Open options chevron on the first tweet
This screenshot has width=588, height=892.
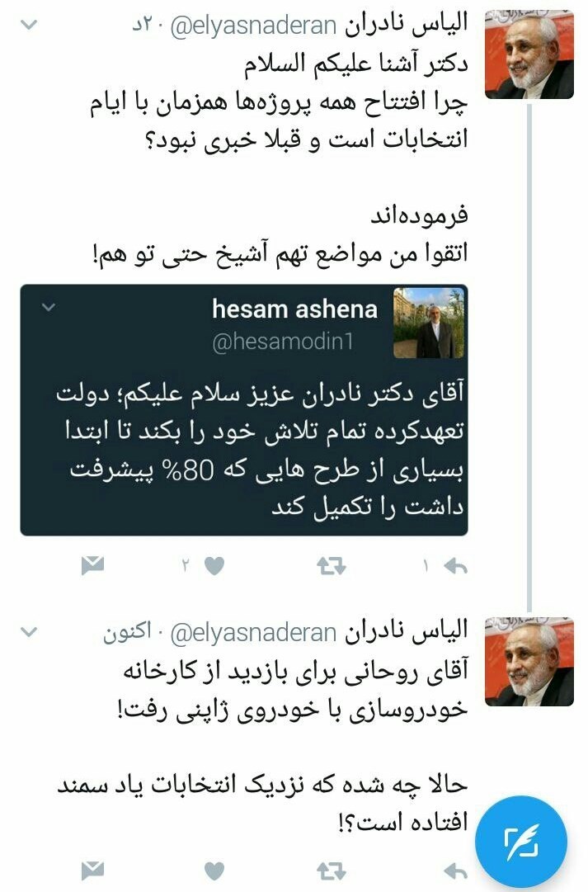coord(28,25)
